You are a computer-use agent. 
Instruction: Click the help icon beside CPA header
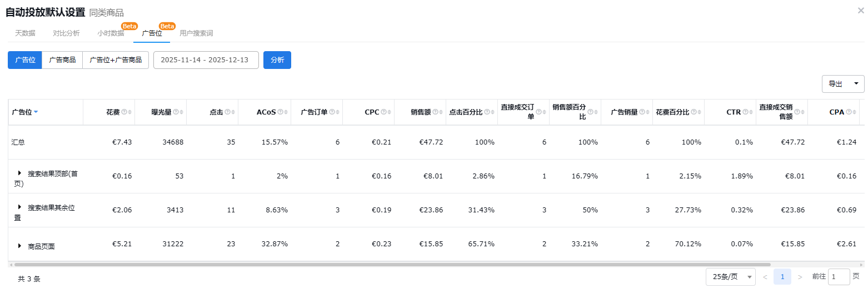849,112
